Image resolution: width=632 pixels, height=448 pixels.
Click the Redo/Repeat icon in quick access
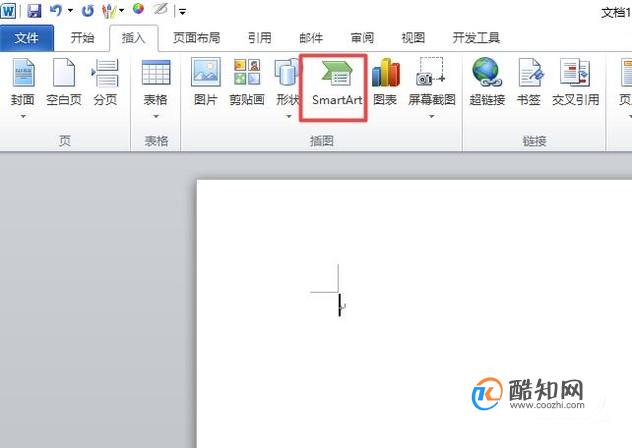click(87, 10)
